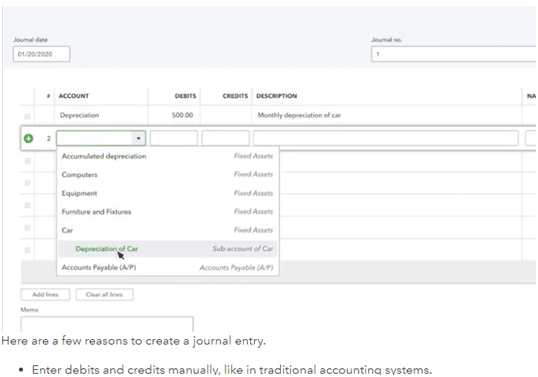The image size is (538, 377).
Task: Click the green add line plus icon
Action: pyautogui.click(x=28, y=138)
